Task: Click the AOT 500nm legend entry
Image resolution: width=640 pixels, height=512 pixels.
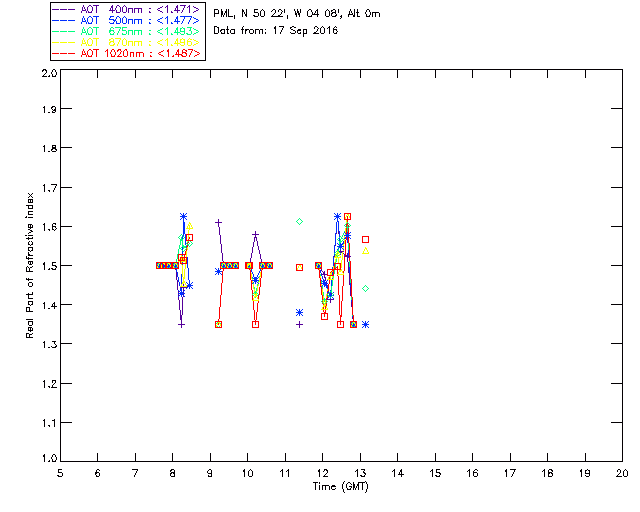Action: (126, 20)
